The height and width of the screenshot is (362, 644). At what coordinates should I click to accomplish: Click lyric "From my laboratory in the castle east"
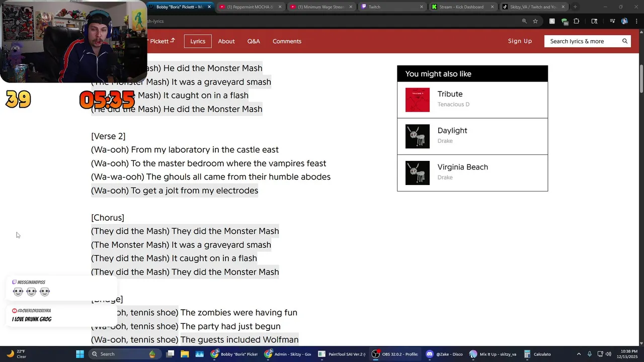[205, 150]
